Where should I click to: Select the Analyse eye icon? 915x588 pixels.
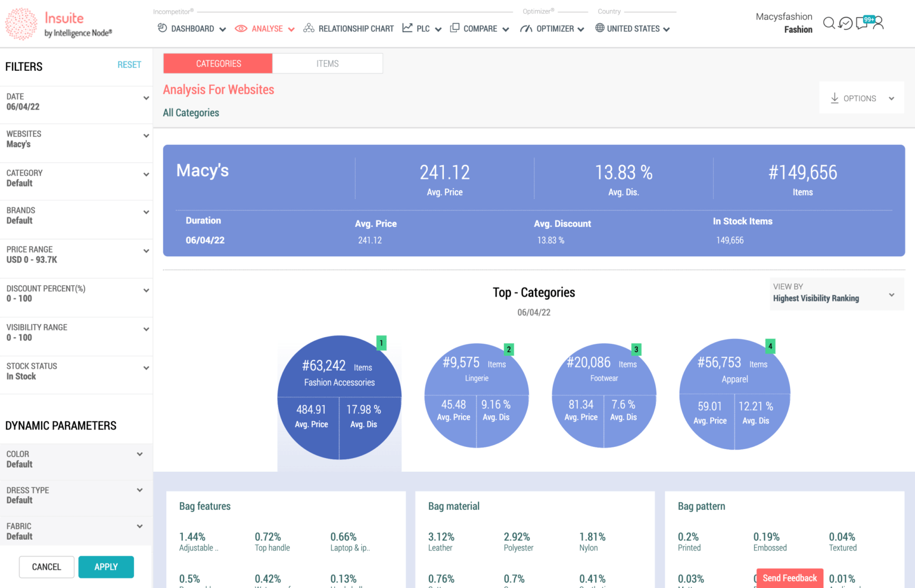[x=241, y=28]
